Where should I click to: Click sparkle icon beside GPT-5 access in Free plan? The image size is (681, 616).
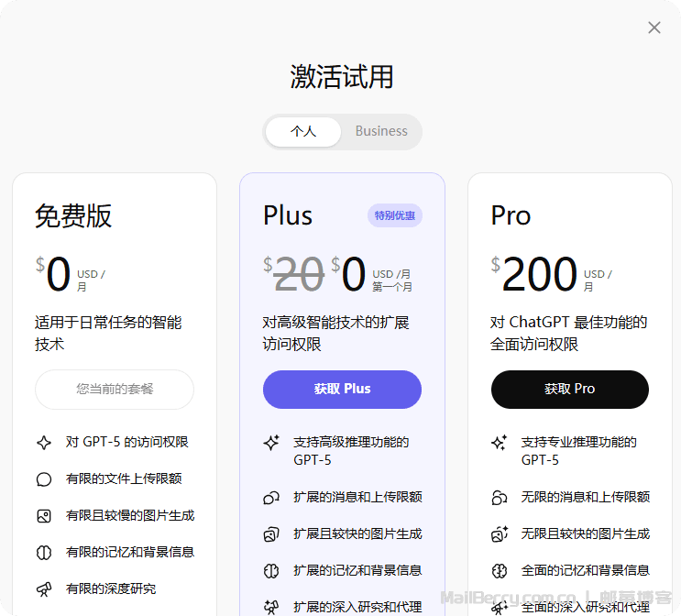[44, 443]
